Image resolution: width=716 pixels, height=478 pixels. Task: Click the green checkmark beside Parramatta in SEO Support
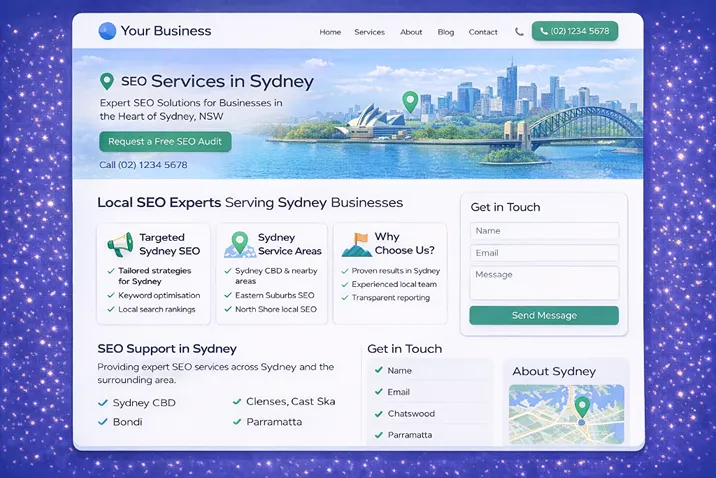point(237,422)
